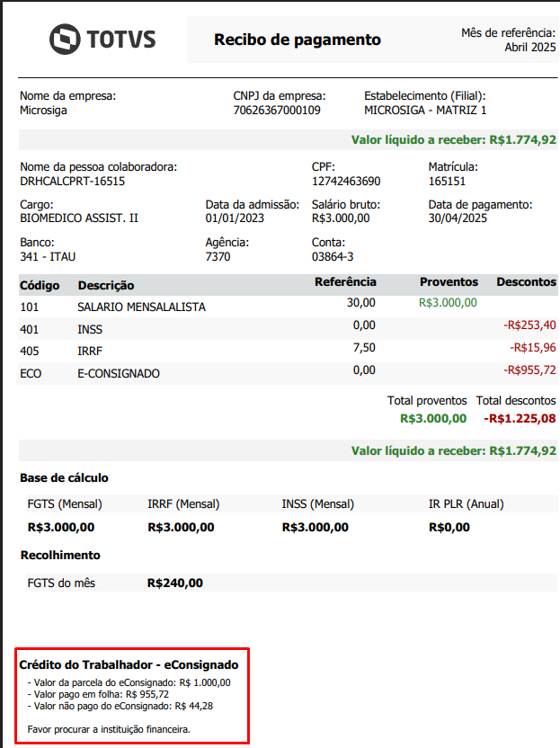Screen dimensions: 560x748
Task: Click the E-CONSIGNADO row description
Action: tap(119, 372)
